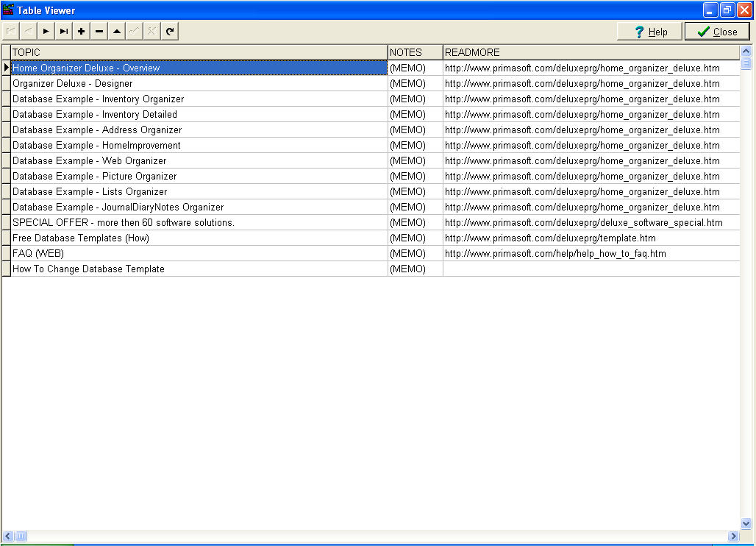Screen dimensions: 756x546
Task: Select 'Database Example - Address Organizer' cell
Action: [199, 130]
